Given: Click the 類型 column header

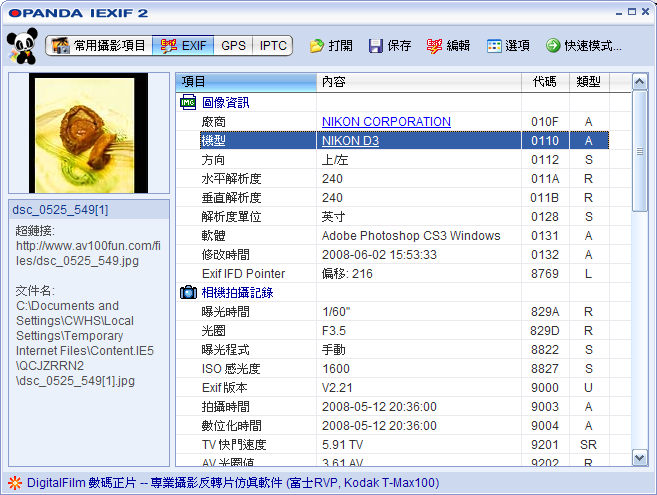Looking at the screenshot, I should pos(589,82).
